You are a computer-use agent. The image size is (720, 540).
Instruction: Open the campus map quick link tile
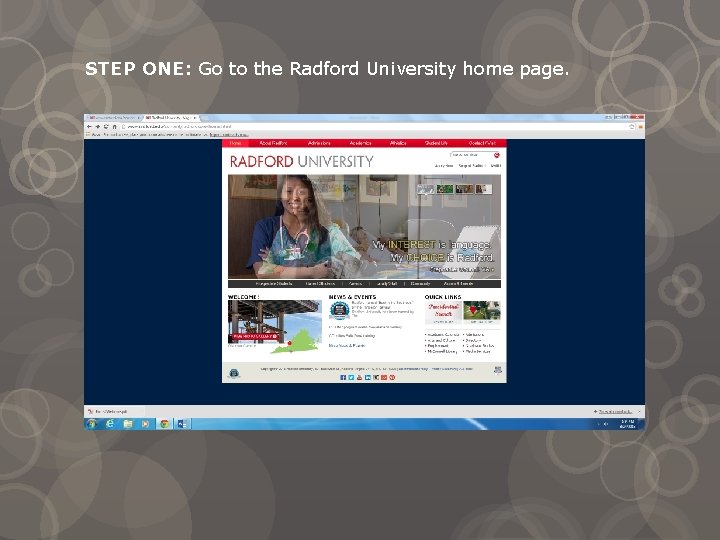[482, 312]
